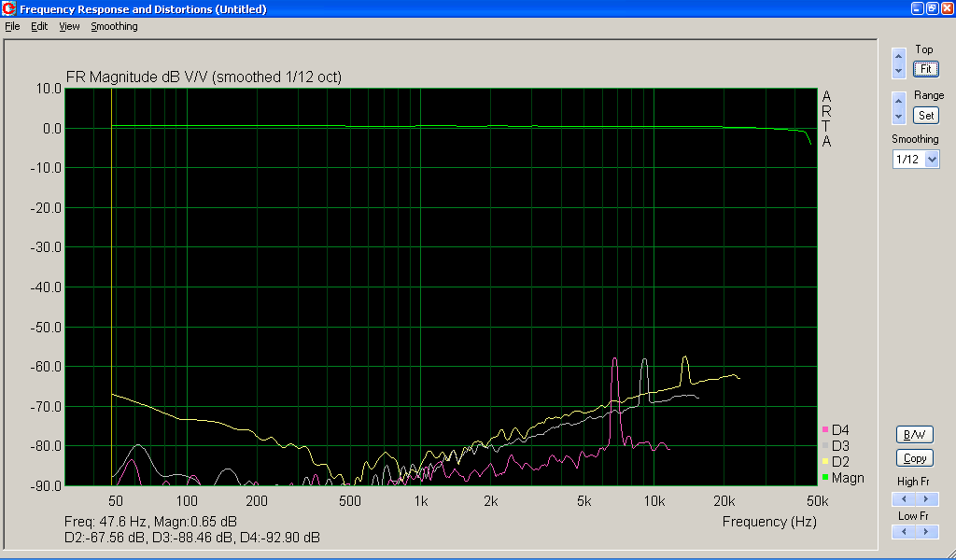
Task: Click the Top down arrow
Action: [898, 71]
